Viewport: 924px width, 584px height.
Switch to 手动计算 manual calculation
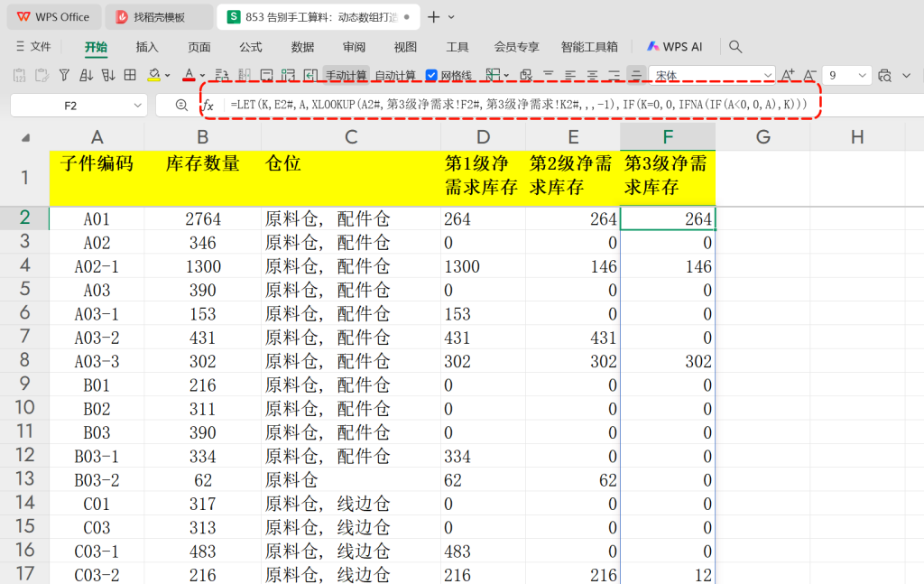point(346,76)
